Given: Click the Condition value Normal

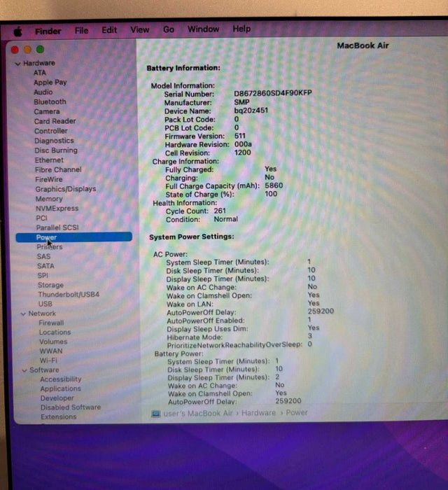Looking at the screenshot, I should pos(225,219).
